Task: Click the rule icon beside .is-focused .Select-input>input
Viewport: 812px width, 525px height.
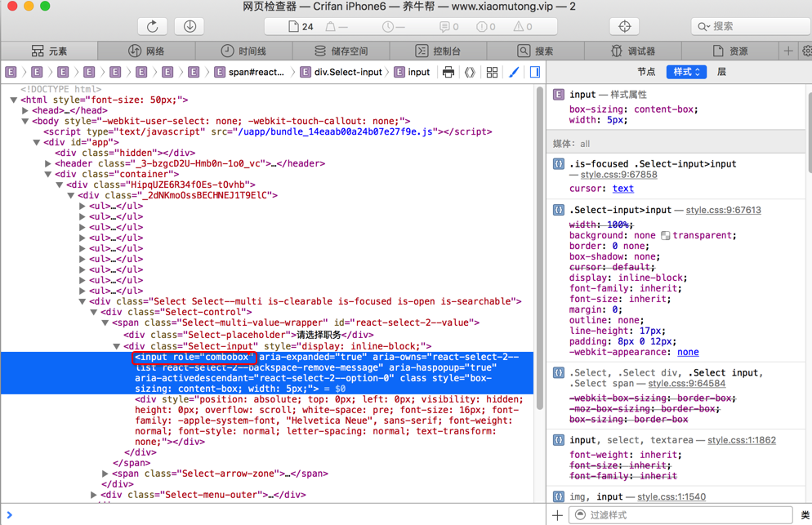Action: tap(558, 164)
